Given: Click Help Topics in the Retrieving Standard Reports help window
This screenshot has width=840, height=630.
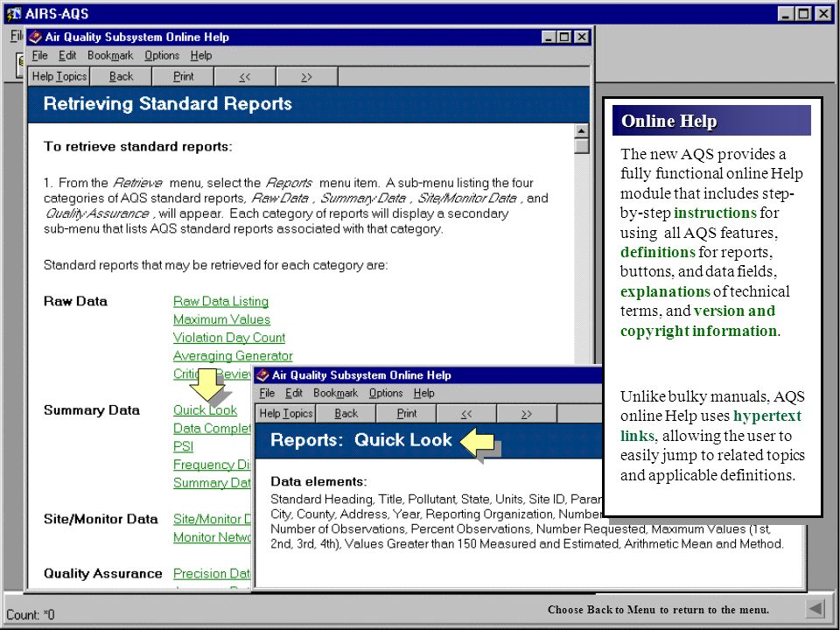Looking at the screenshot, I should point(59,77).
